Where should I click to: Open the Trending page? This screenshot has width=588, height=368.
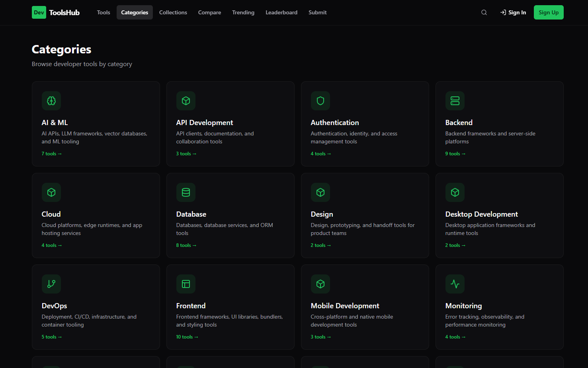[243, 12]
